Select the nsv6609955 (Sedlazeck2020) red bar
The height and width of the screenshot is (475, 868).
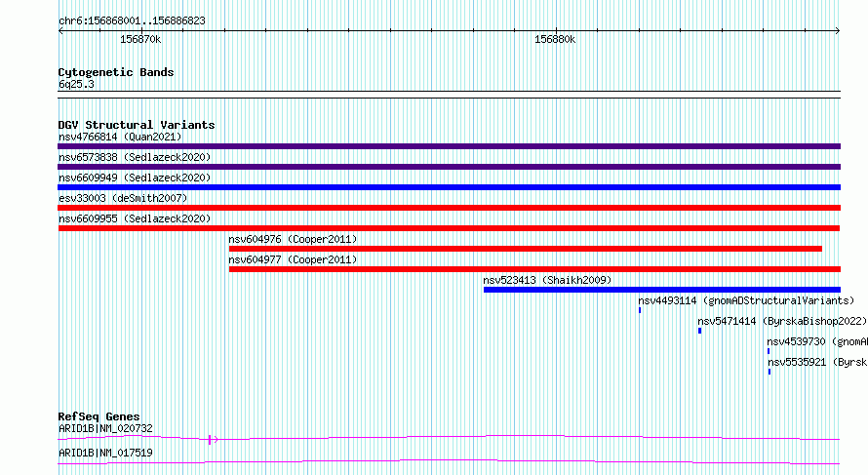click(x=449, y=228)
